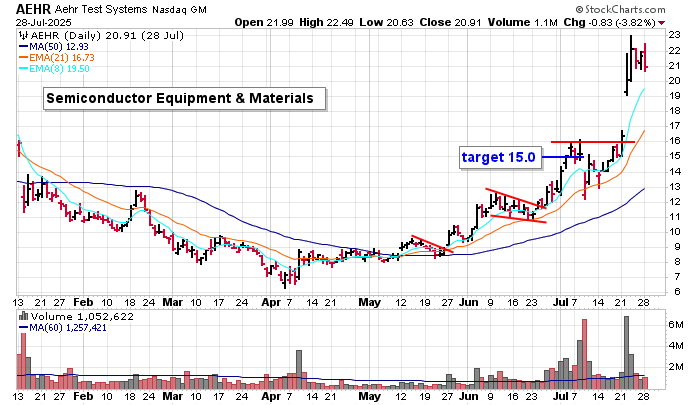Click the EMA(21) 16.73 legend entry

pos(57,58)
